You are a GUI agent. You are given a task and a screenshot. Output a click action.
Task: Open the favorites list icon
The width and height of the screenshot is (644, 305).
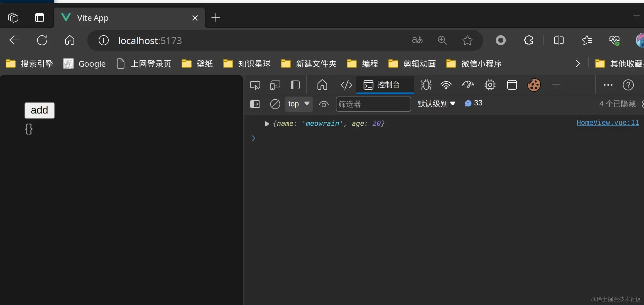pos(587,40)
